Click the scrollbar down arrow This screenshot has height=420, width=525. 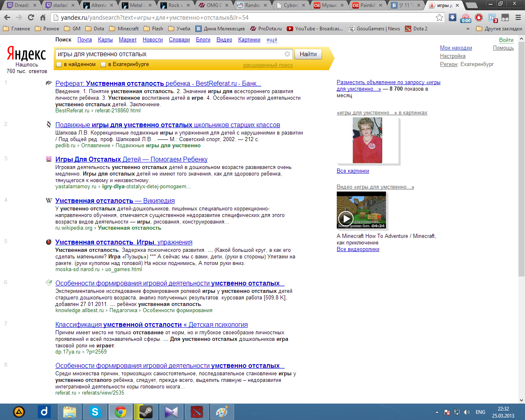point(521,400)
